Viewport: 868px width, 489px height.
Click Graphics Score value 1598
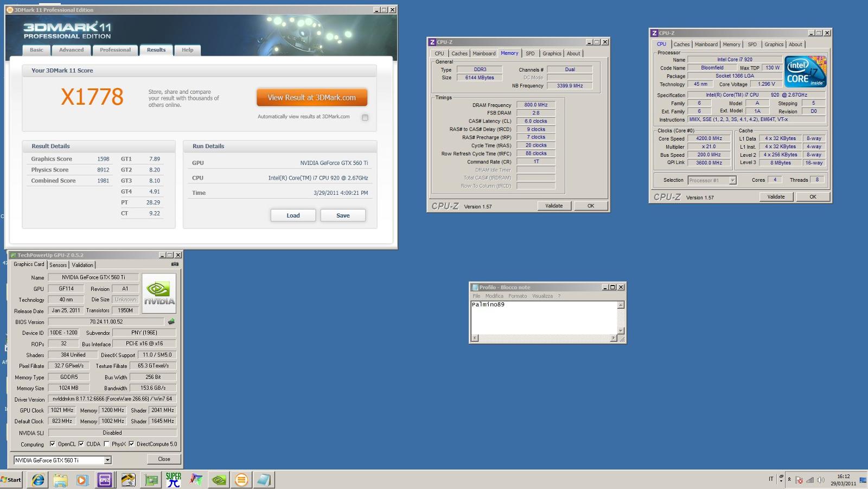pyautogui.click(x=103, y=159)
